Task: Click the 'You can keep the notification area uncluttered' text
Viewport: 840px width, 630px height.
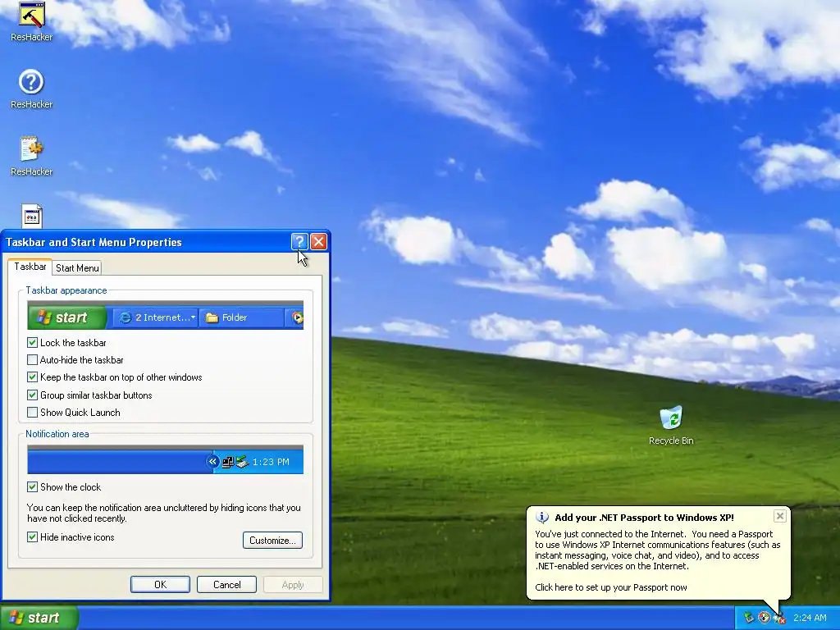Action: (x=163, y=513)
